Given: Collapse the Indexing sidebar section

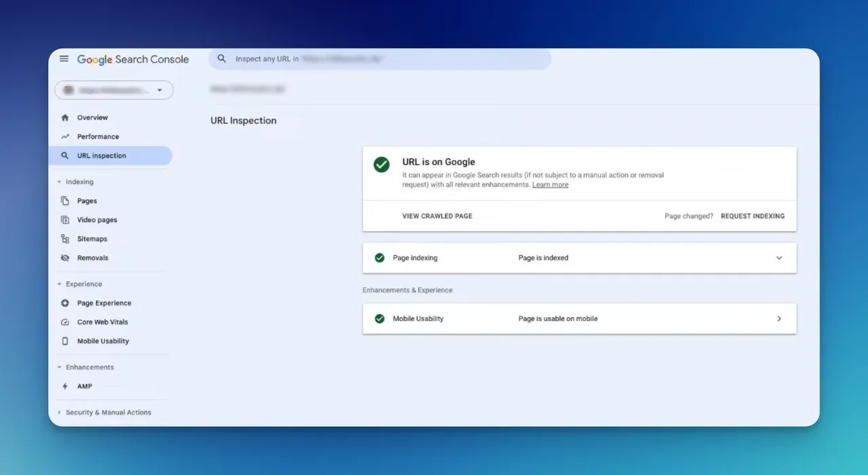Looking at the screenshot, I should click(59, 182).
